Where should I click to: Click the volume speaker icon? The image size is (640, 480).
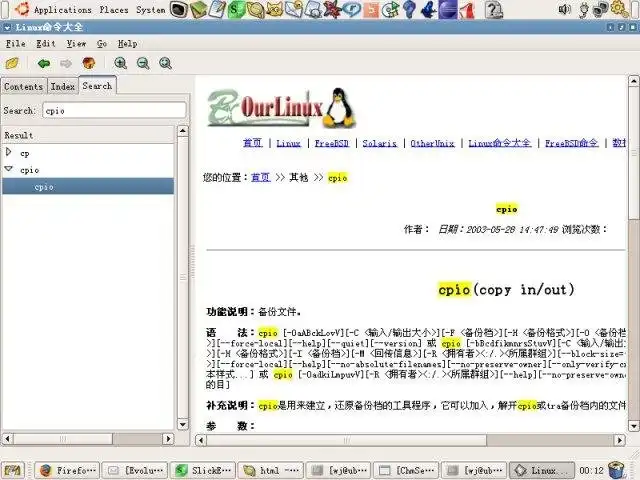click(564, 9)
